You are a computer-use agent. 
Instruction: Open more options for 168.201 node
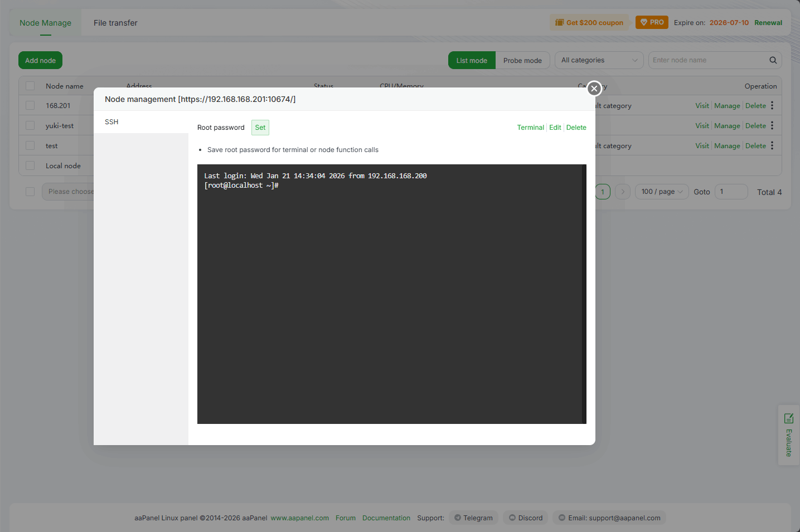[x=772, y=105]
